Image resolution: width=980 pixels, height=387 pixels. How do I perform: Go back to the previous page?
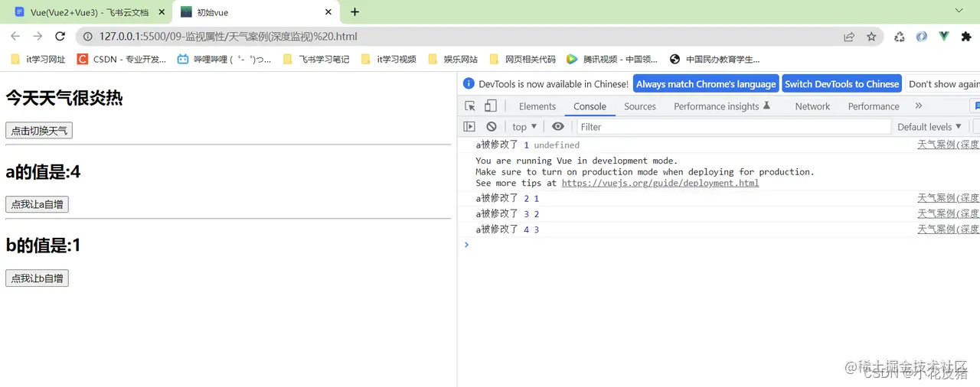[x=15, y=37]
